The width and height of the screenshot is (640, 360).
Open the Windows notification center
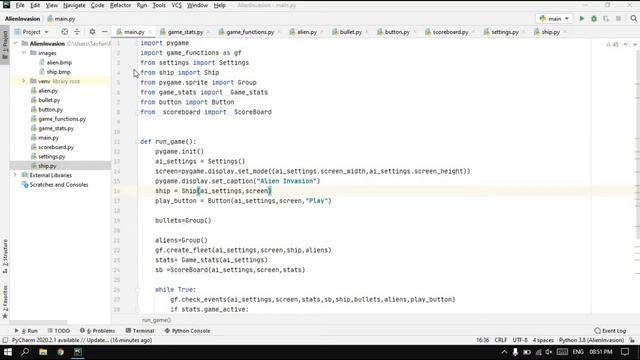click(625, 352)
